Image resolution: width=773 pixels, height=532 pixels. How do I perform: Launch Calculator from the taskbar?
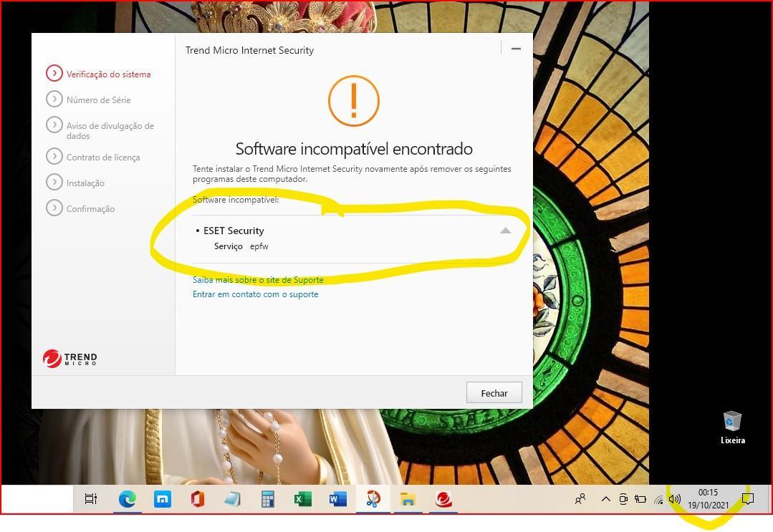click(268, 499)
